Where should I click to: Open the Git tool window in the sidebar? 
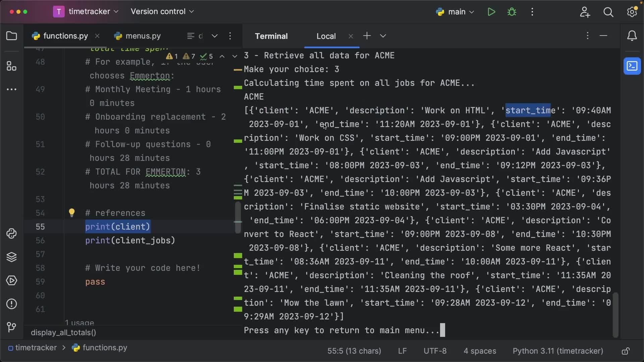pyautogui.click(x=12, y=327)
